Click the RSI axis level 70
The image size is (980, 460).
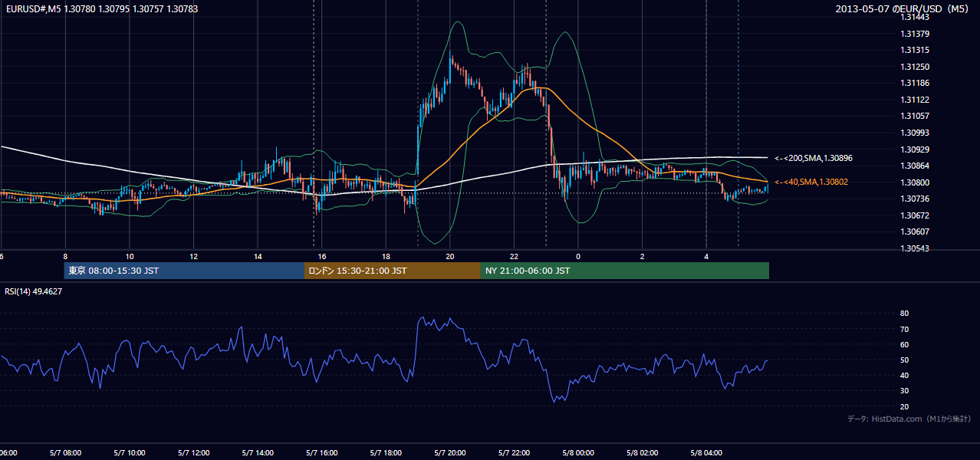pyautogui.click(x=905, y=329)
